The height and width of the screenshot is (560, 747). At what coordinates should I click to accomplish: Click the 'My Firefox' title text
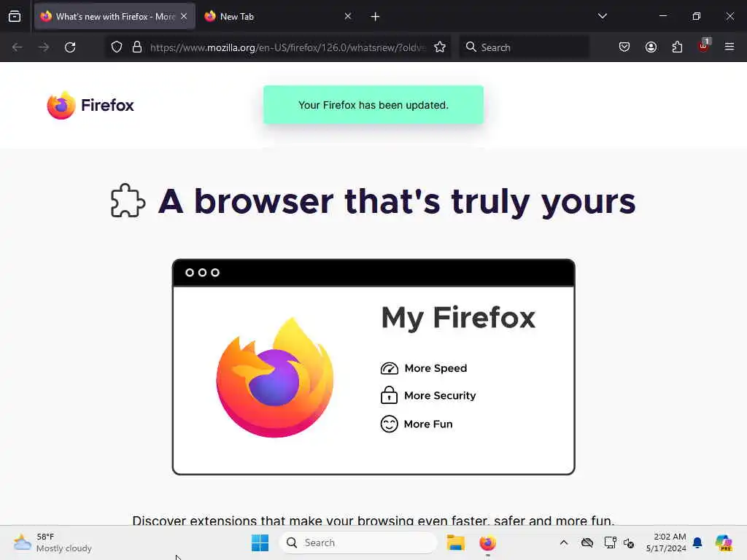458,318
